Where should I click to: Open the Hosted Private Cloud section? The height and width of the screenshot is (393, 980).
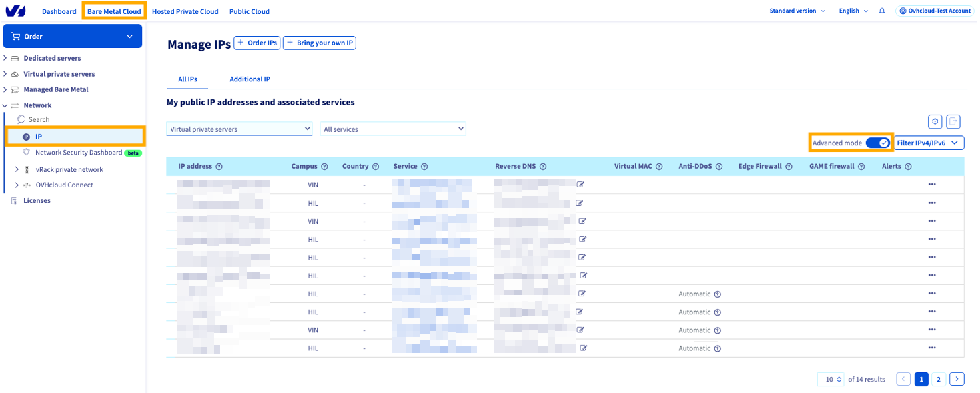185,11
